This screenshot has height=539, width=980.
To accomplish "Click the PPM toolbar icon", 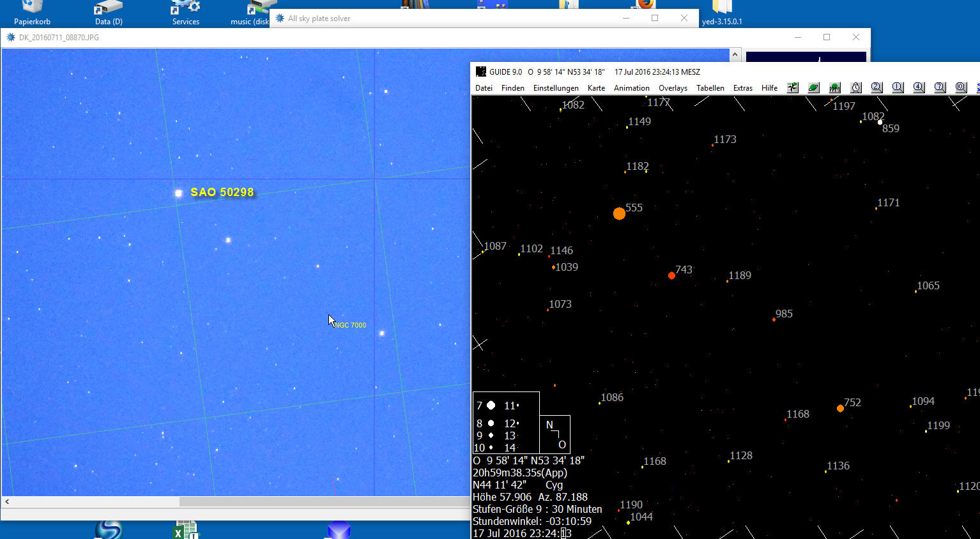I will (834, 88).
